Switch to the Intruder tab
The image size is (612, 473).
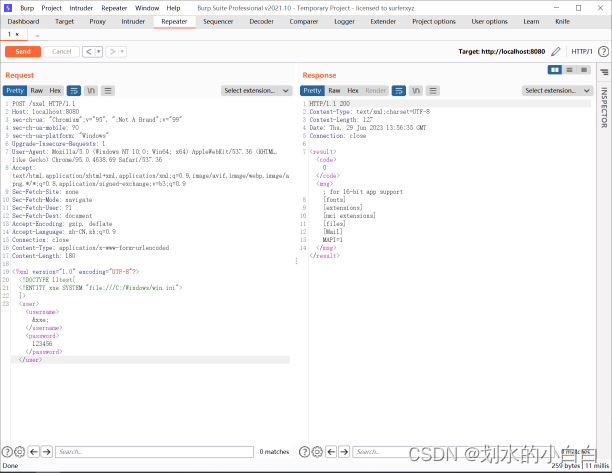click(133, 21)
